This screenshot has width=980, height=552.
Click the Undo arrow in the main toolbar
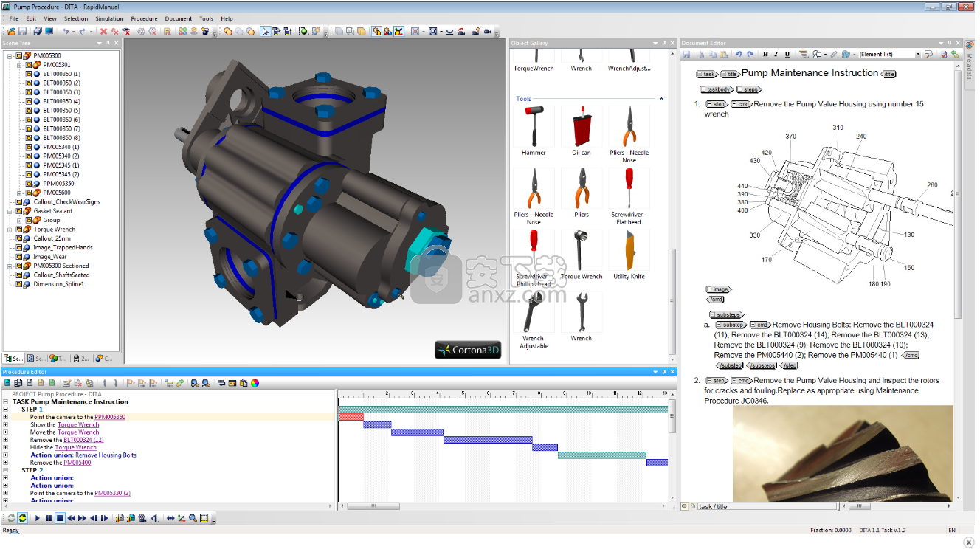coord(65,31)
